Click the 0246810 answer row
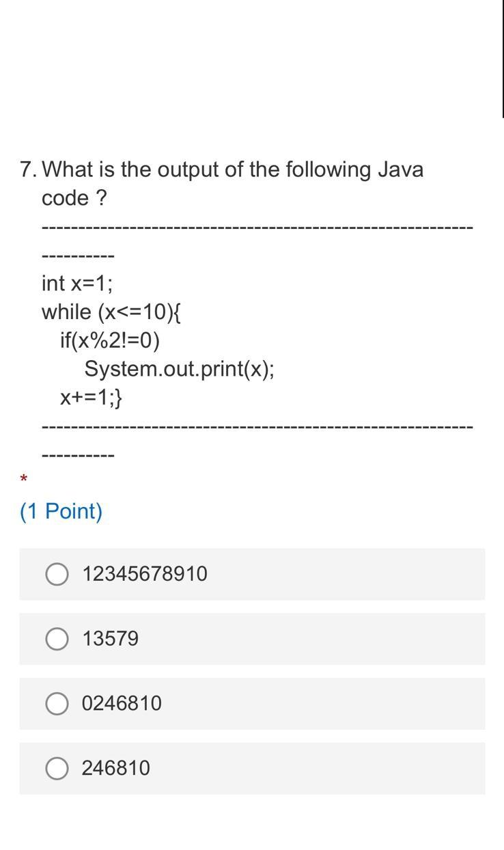Screen dimensions: 504x850 [x=252, y=703]
